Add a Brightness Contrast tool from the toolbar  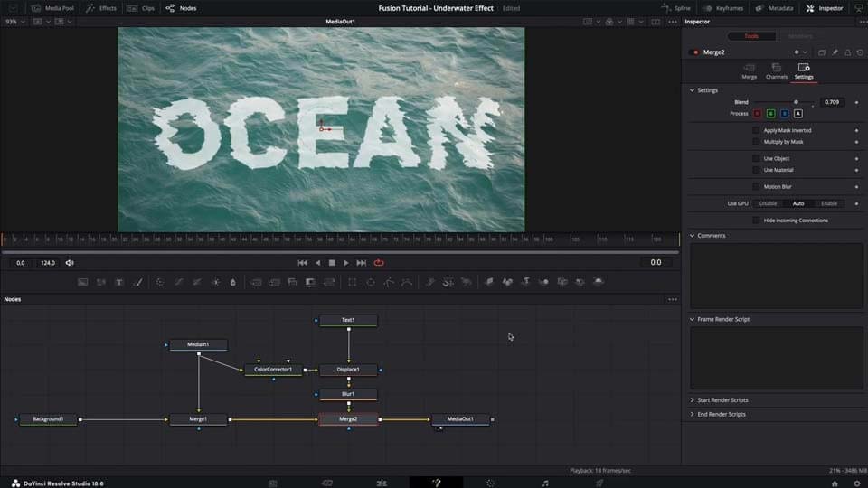pyautogui.click(x=216, y=282)
